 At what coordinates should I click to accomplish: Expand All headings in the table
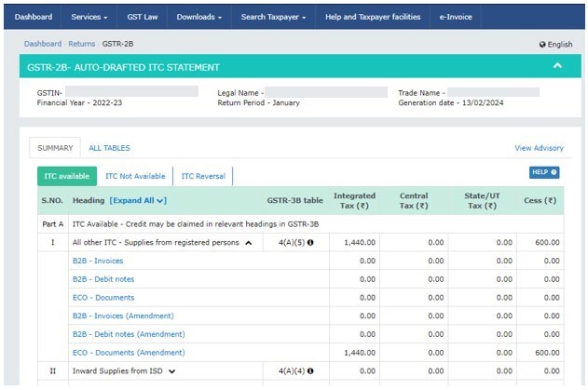[138, 200]
